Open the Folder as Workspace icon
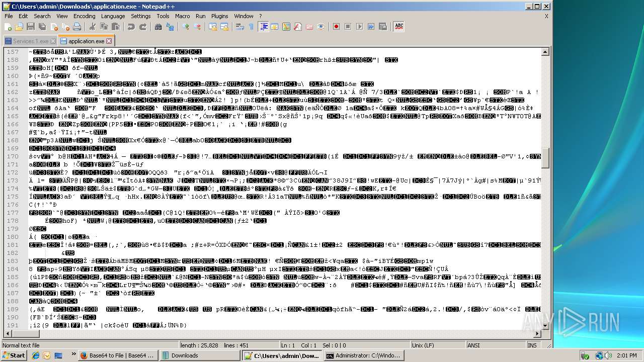Screen dimensions: 644x362 click(x=309, y=27)
